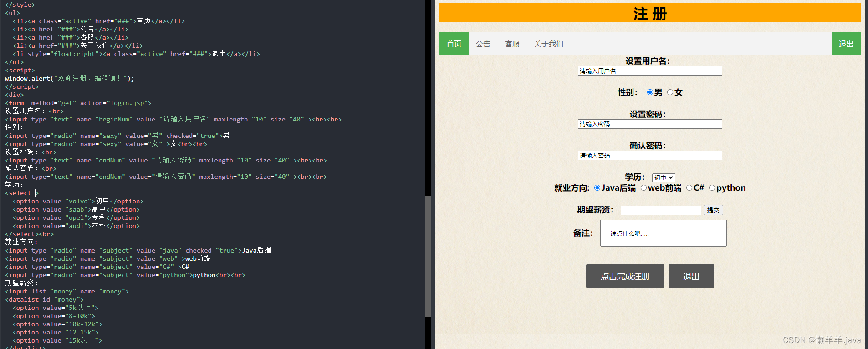Click the <select code line
This screenshot has height=349, width=868.
[x=22, y=193]
